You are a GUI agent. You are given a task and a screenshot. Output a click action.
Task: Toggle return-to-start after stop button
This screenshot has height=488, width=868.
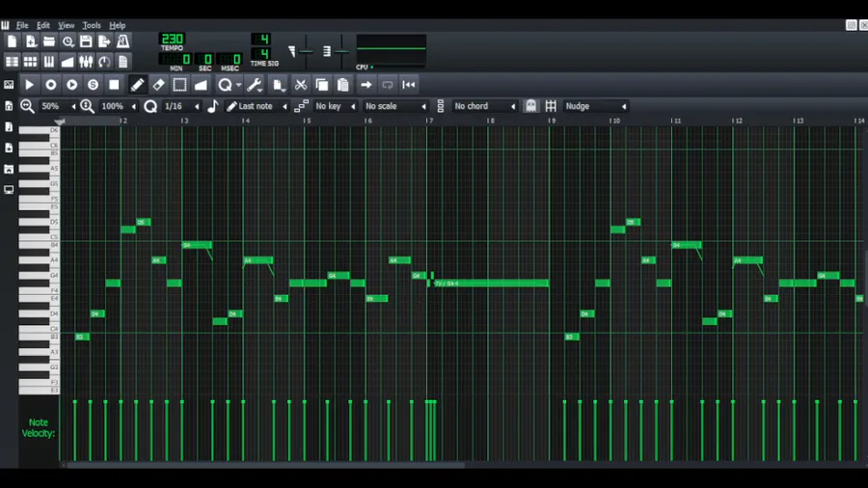coord(409,85)
